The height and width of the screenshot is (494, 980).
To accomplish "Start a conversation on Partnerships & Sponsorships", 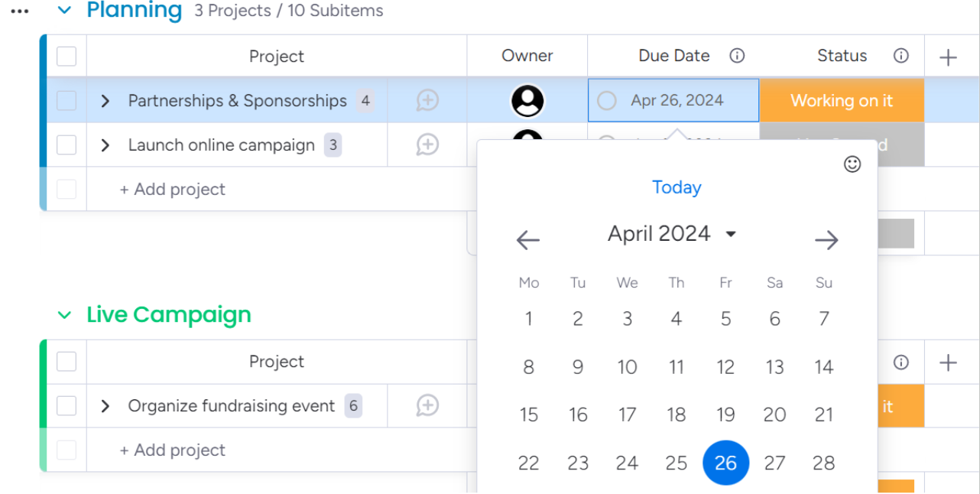I will coord(427,100).
